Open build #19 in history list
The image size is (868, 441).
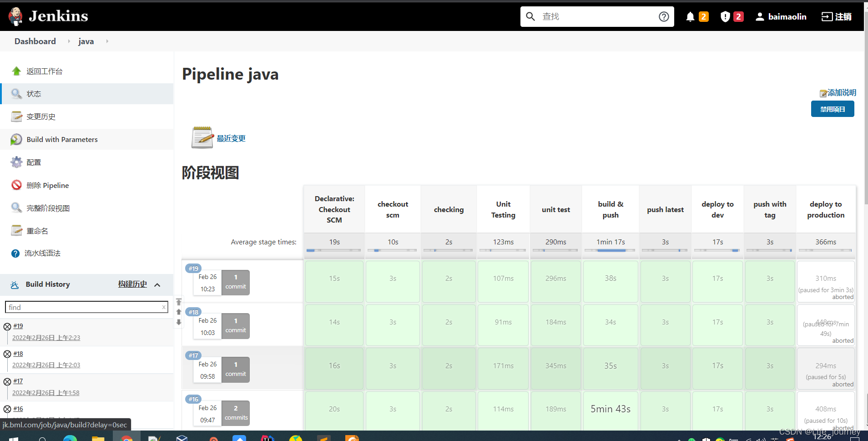[18, 326]
